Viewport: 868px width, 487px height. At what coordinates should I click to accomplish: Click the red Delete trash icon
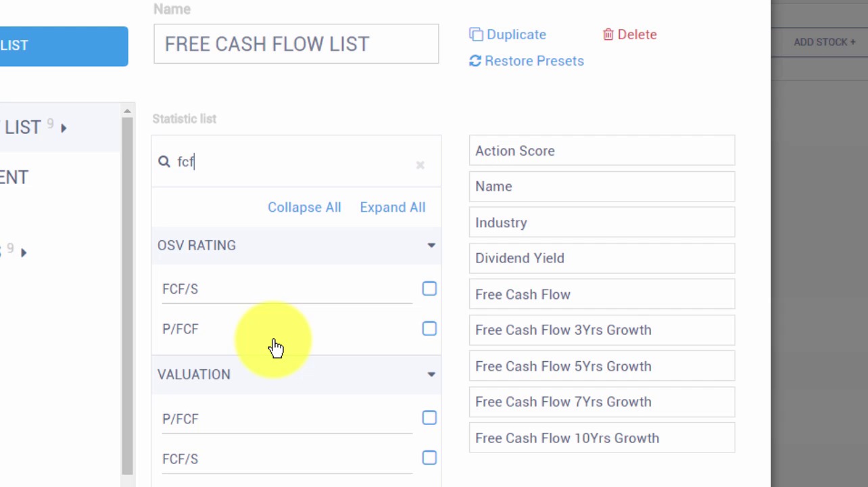pyautogui.click(x=608, y=34)
